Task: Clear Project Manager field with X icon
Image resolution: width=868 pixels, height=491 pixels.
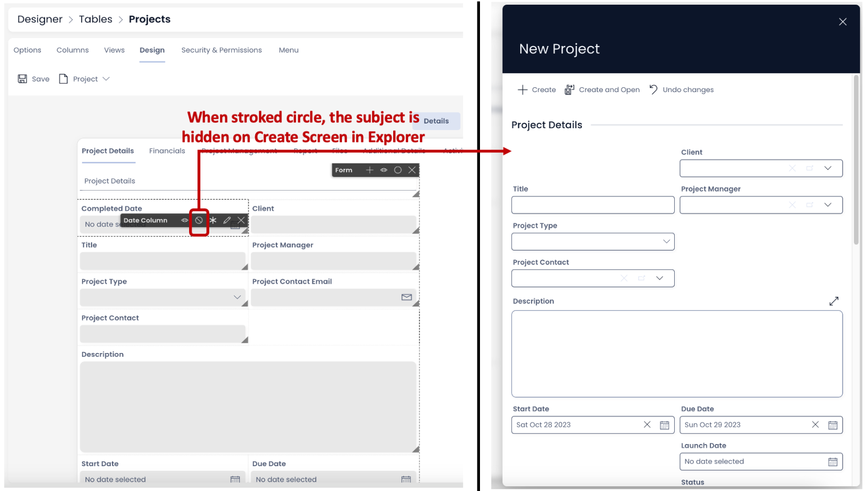Action: point(792,205)
